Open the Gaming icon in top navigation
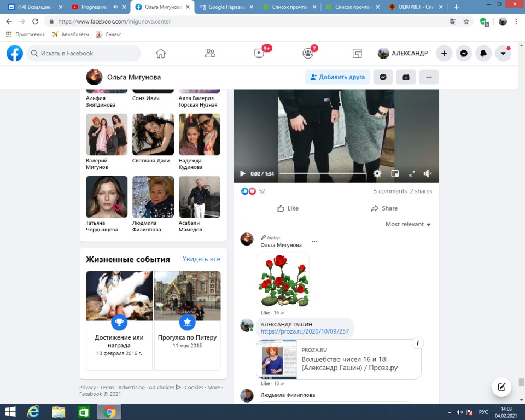The height and width of the screenshot is (420, 525). point(357,53)
